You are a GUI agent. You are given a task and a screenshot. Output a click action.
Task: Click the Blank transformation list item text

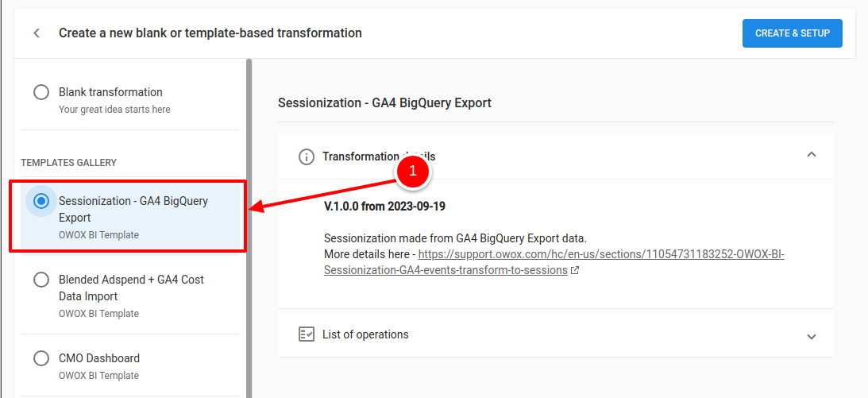tap(110, 92)
